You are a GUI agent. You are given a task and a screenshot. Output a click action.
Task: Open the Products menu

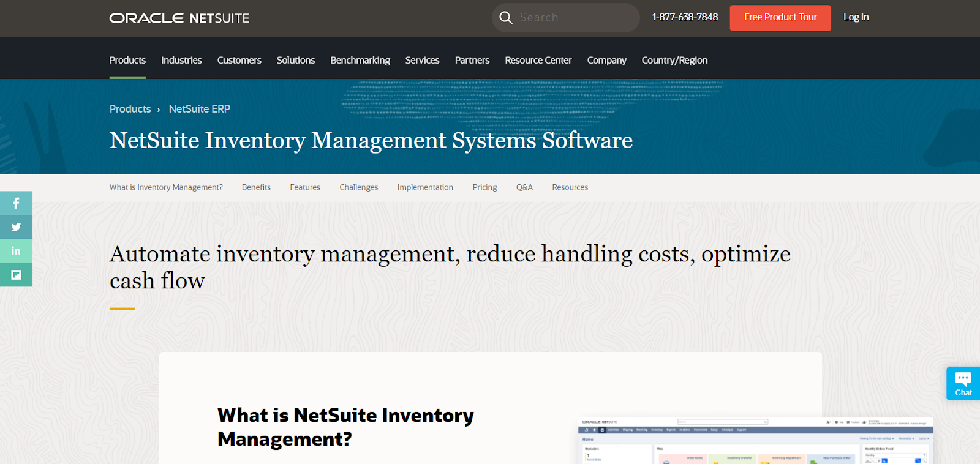click(x=127, y=60)
